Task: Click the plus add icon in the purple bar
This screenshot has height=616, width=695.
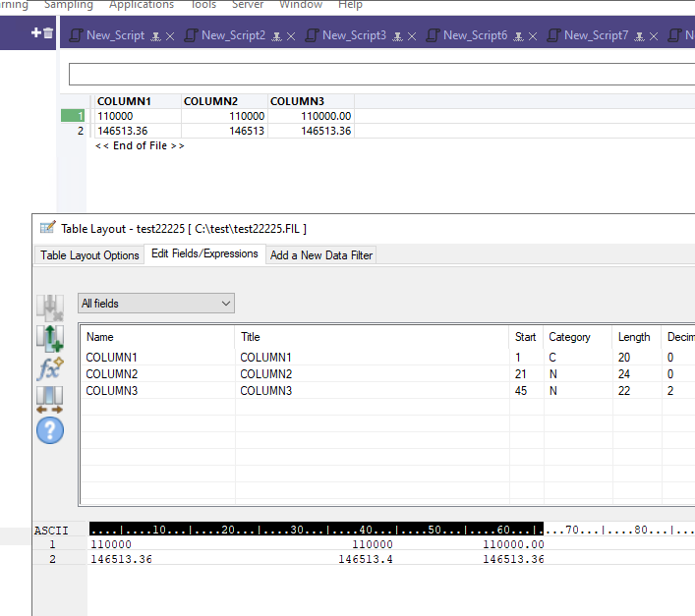Action: 36,32
